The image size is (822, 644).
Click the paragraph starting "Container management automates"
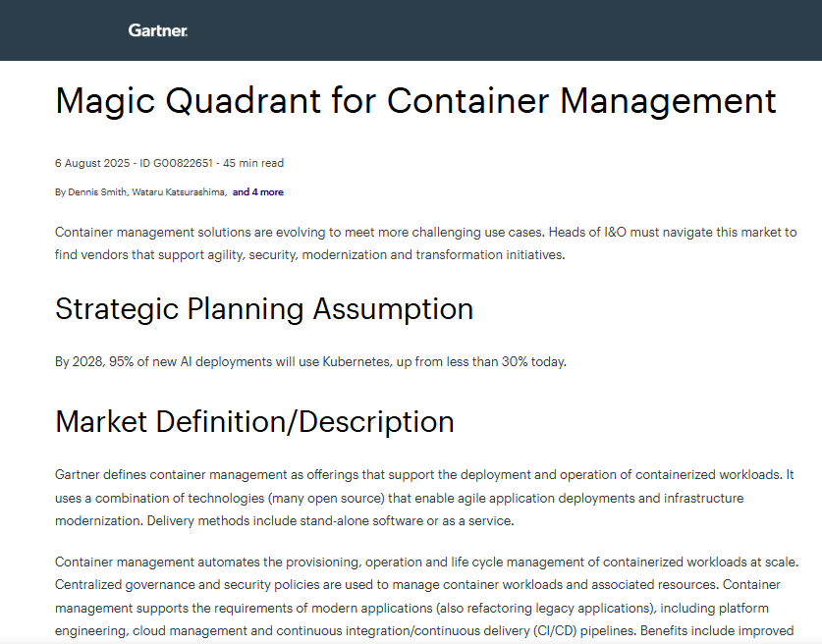[x=426, y=596]
